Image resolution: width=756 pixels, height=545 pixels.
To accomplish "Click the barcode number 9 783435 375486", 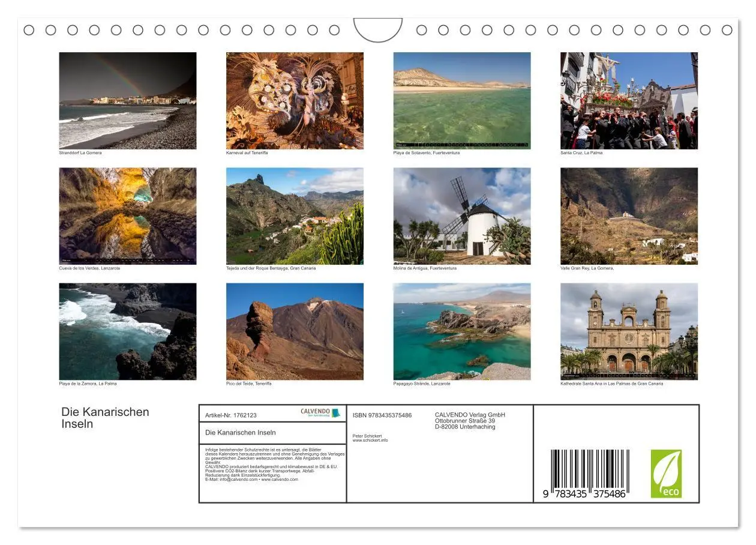I will click(584, 493).
